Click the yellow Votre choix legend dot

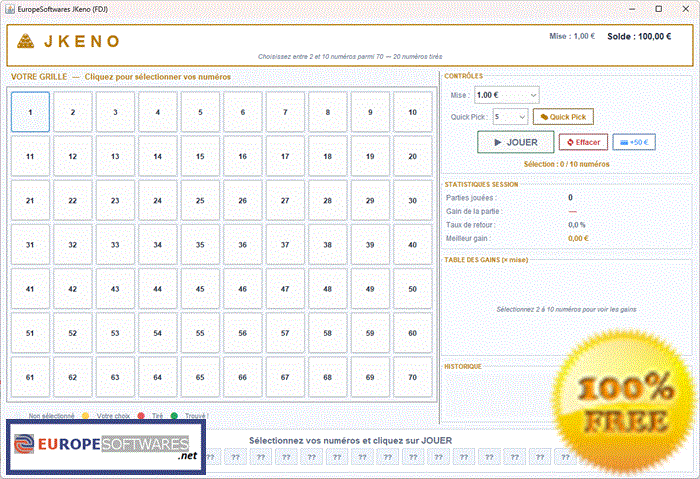click(x=86, y=416)
